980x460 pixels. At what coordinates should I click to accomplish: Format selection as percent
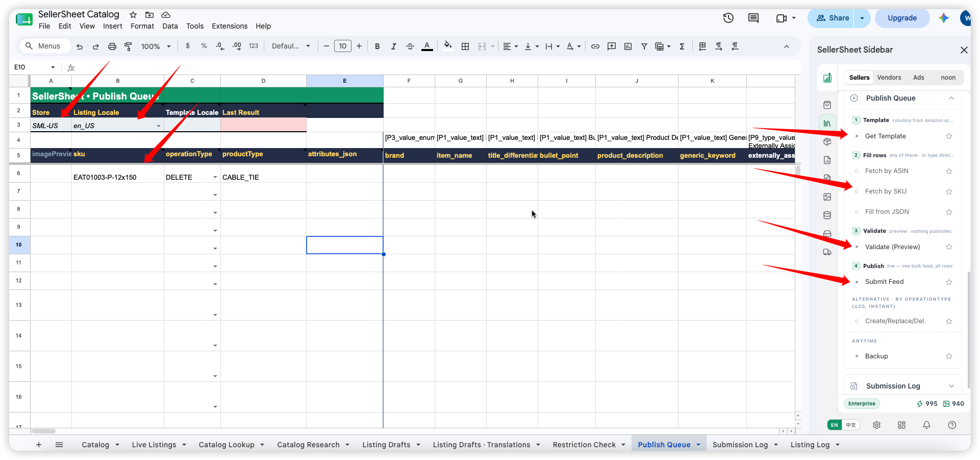click(x=204, y=46)
